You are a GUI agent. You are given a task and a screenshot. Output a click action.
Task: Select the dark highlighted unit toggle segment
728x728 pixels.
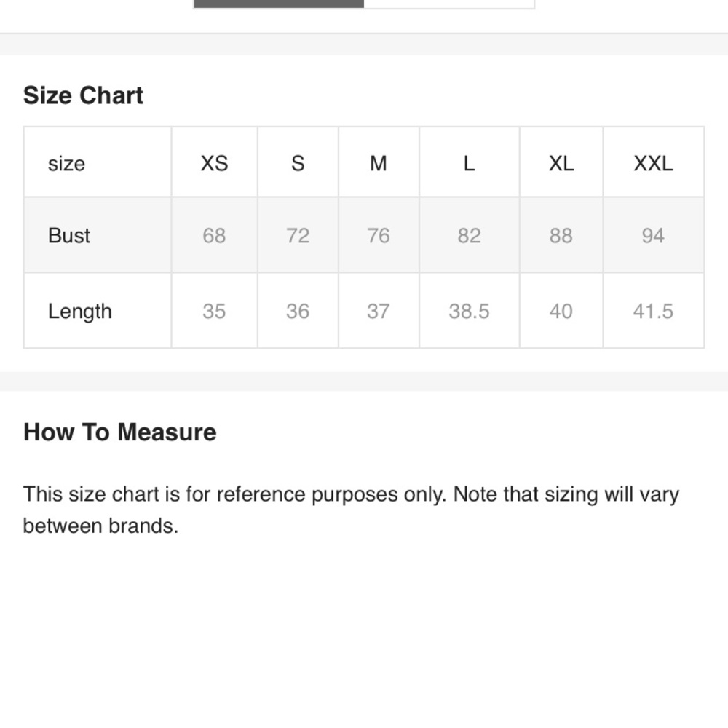click(279, 4)
